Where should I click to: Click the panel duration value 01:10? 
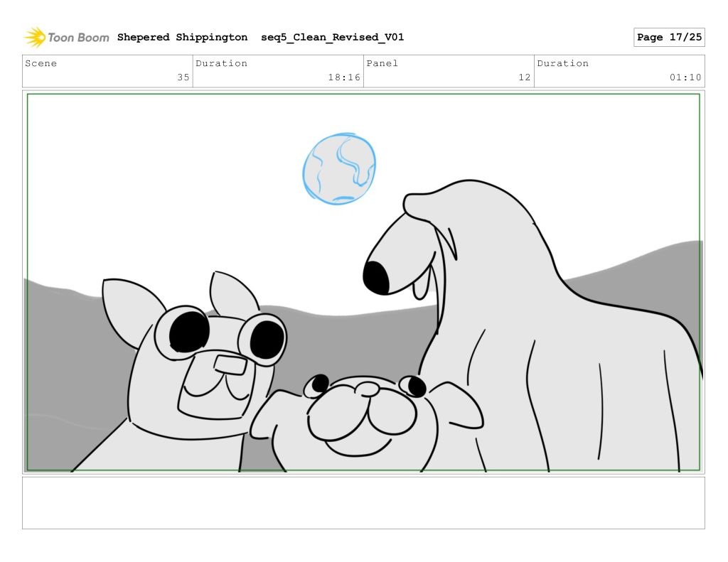pos(685,77)
